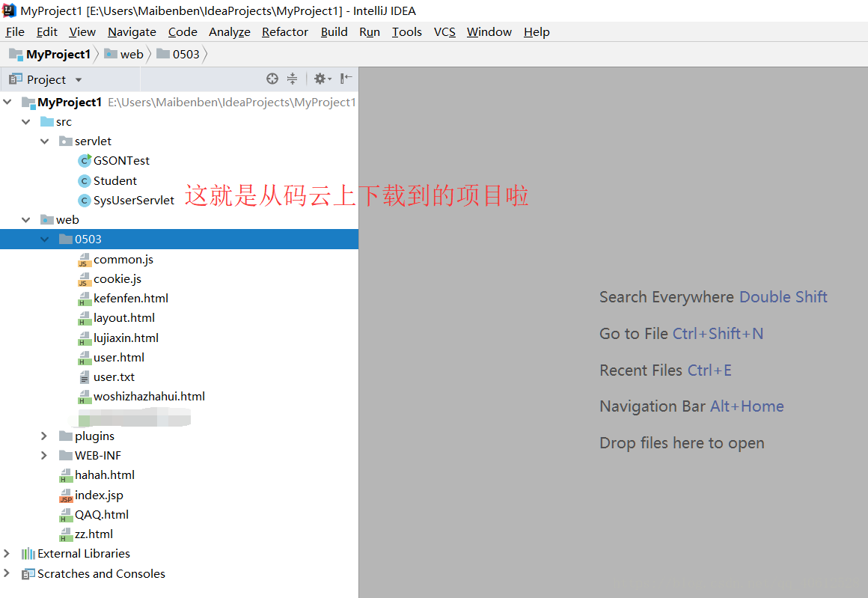The image size is (868, 598).
Task: Click the woshizhazhahui.html file icon
Action: [84, 397]
